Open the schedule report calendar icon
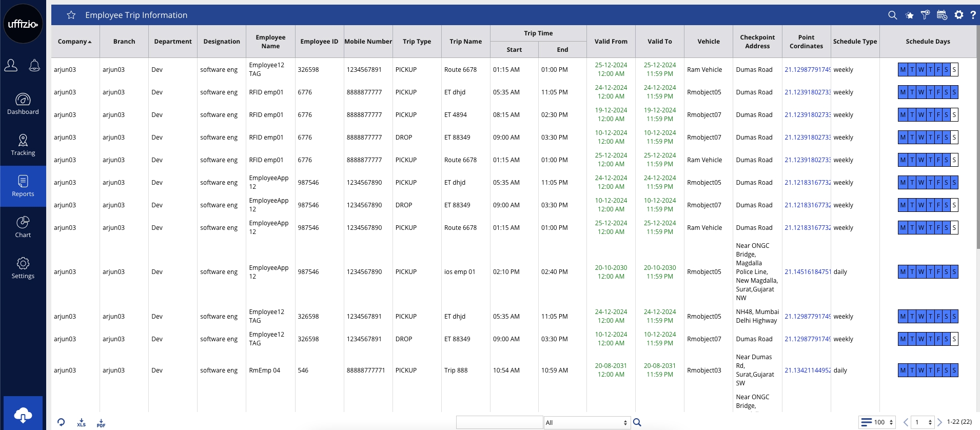Viewport: 980px width, 430px height. point(942,15)
